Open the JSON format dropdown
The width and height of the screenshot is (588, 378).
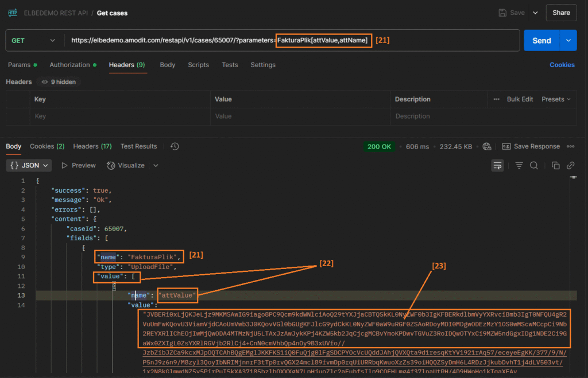29,165
